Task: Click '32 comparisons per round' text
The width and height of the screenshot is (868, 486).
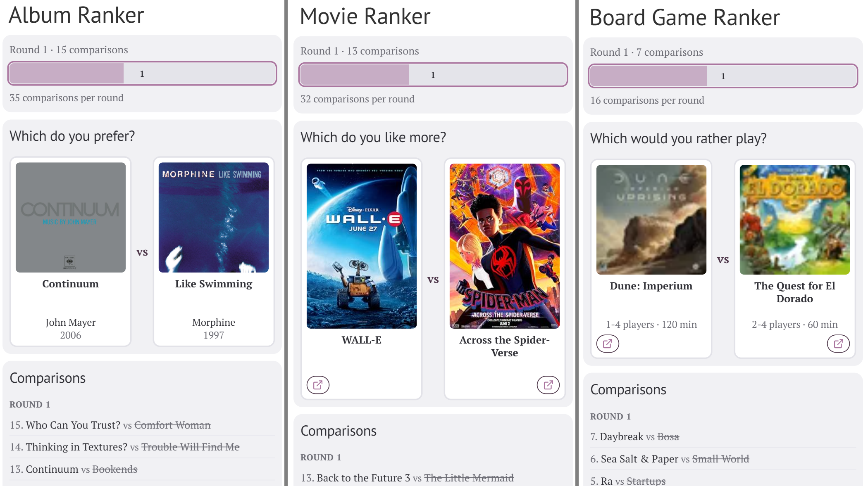Action: pyautogui.click(x=358, y=99)
